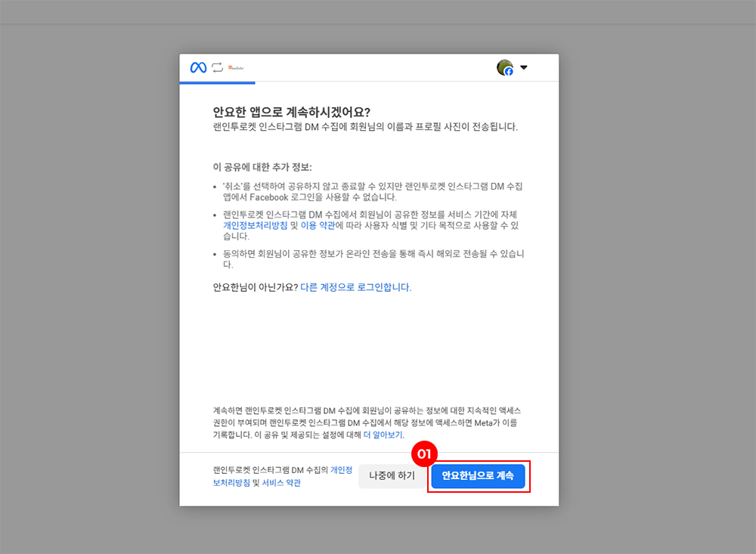Image resolution: width=756 pixels, height=554 pixels.
Task: Click the red 01 step badge
Action: (424, 454)
